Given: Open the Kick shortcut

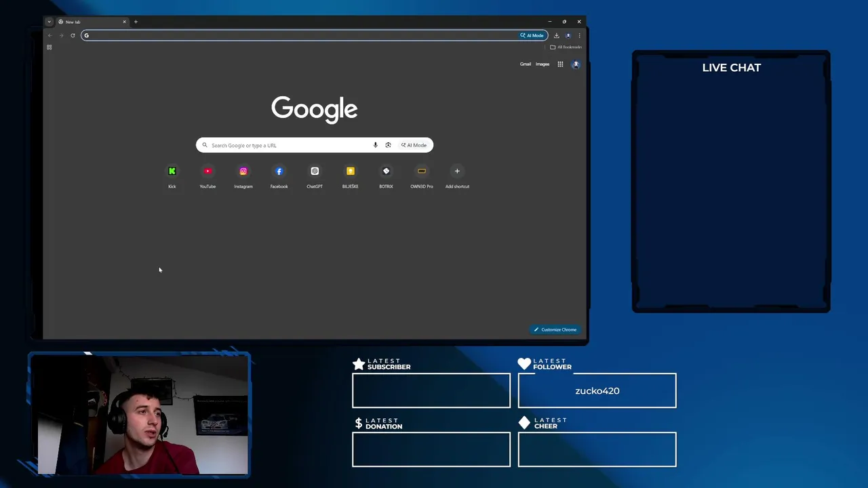Looking at the screenshot, I should [172, 177].
